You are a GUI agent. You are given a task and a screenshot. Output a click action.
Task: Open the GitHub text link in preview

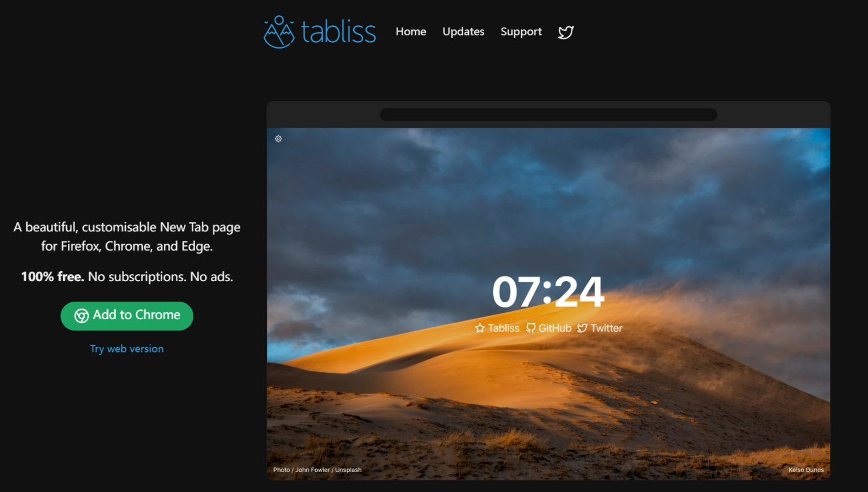tap(555, 328)
